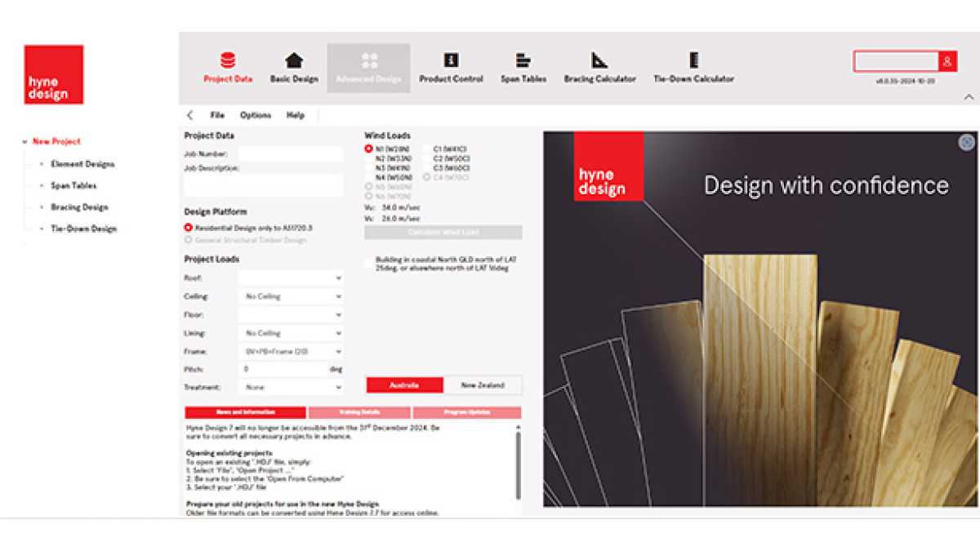Open the Treatment dropdown
Screen dimensions: 980x551
coord(291,388)
